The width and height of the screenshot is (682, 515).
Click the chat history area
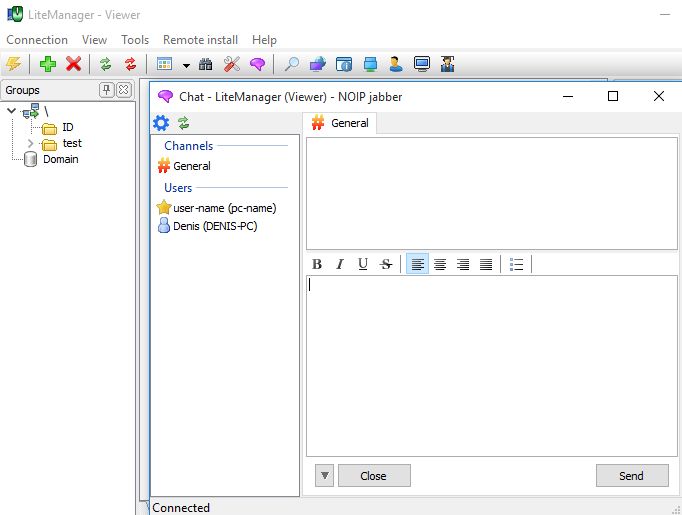tap(492, 194)
